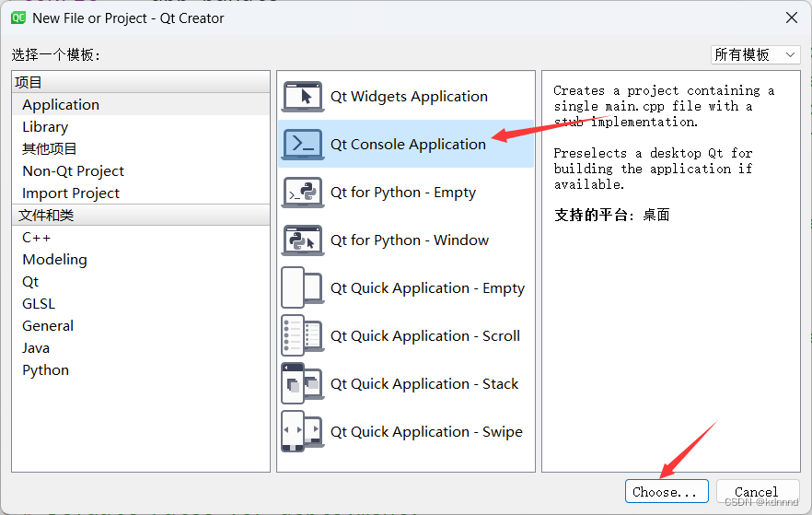The image size is (812, 515).
Task: Click the Qt Widgets Application template icon
Action: tap(303, 97)
